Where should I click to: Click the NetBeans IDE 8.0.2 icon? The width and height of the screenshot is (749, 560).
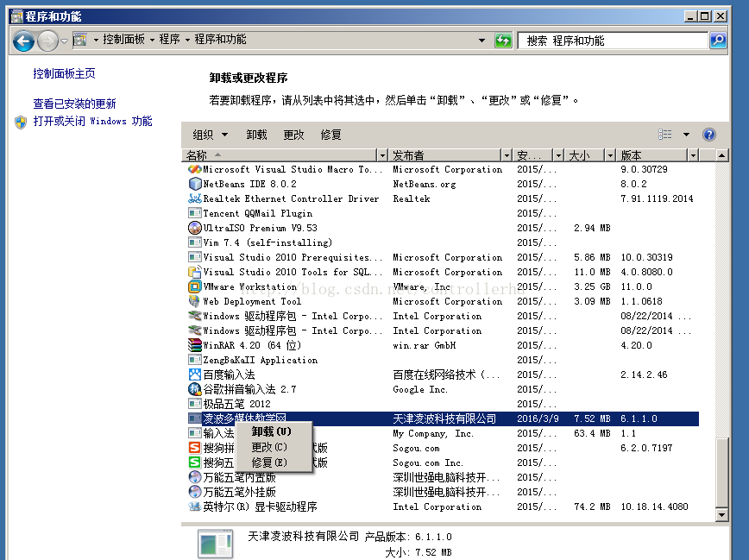[x=195, y=184]
